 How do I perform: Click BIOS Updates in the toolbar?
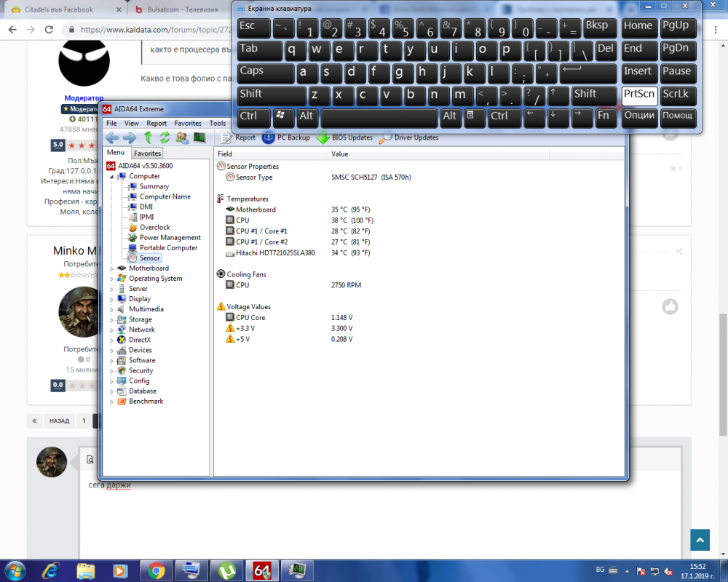pyautogui.click(x=344, y=137)
